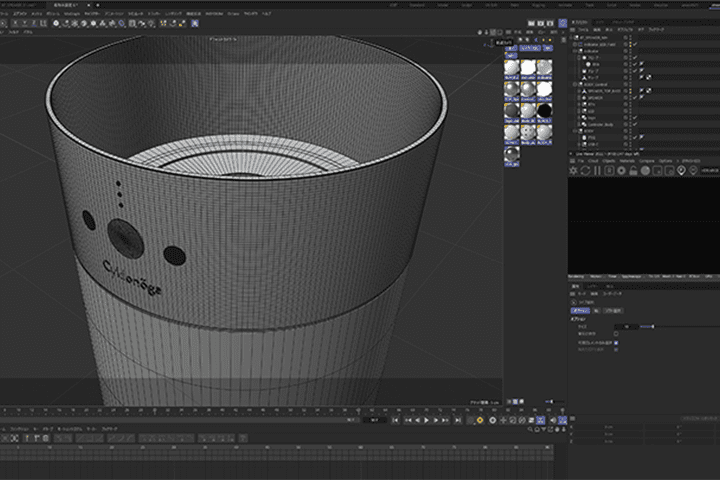Screen dimensions: 720x480
Task: Click Play forward on the timeline
Action: click(427, 420)
